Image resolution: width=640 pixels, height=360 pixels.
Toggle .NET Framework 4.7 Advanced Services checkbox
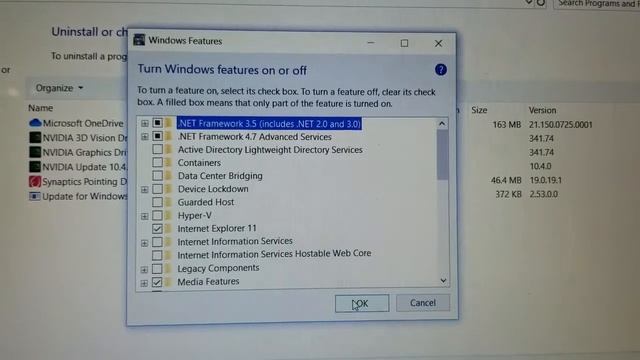point(157,136)
